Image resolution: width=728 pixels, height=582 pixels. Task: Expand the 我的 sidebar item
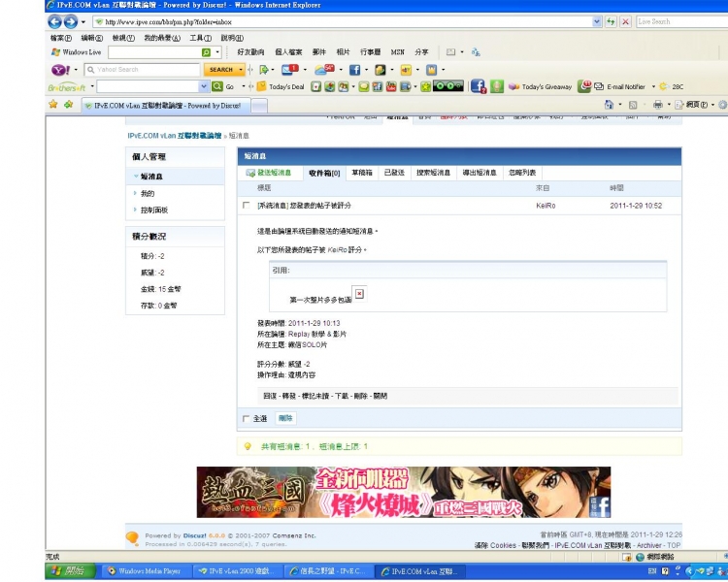pyautogui.click(x=148, y=194)
